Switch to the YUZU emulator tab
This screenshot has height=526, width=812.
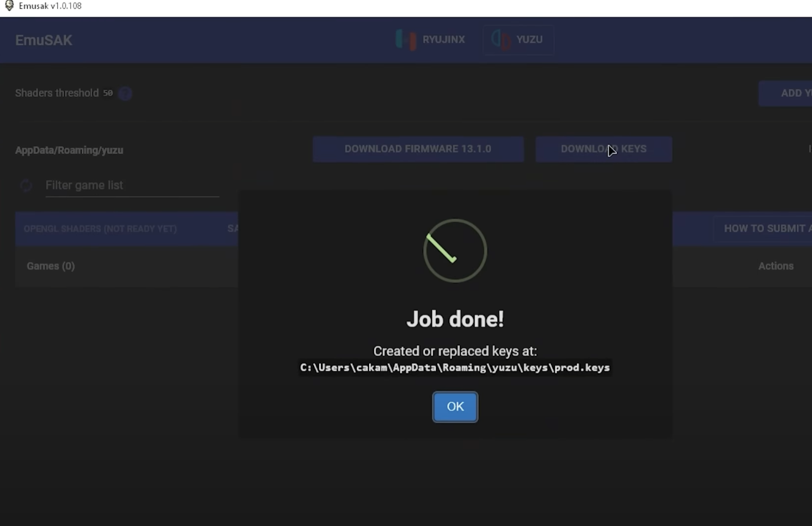click(x=518, y=40)
